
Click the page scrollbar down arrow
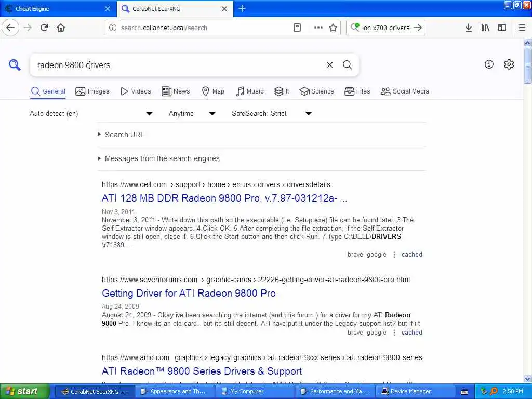(x=527, y=379)
